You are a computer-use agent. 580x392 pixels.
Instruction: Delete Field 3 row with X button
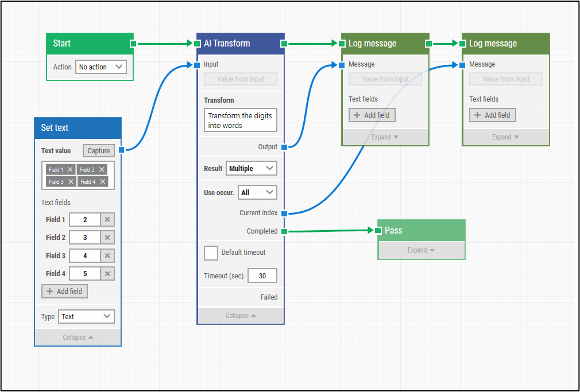107,255
